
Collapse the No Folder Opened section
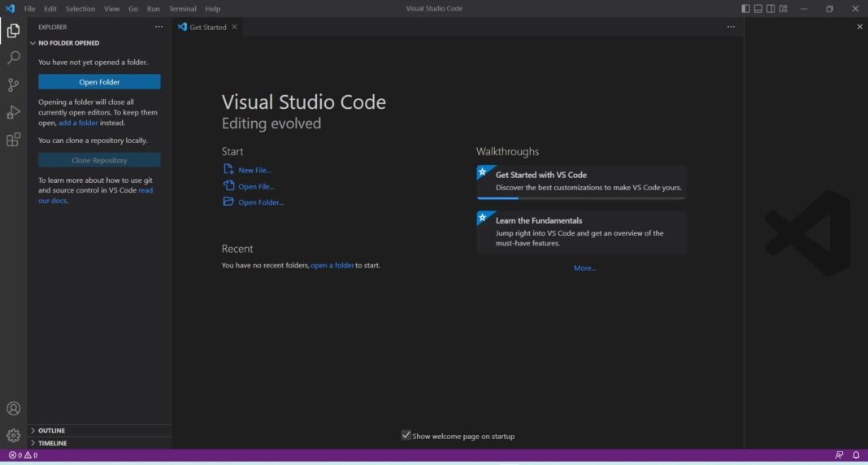(68, 43)
